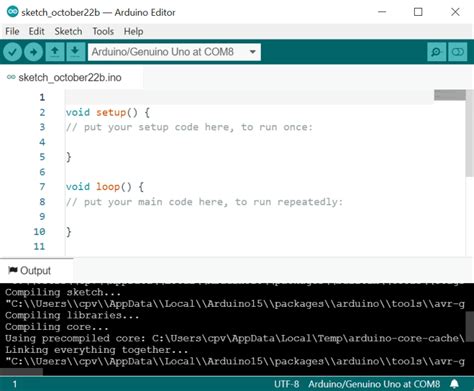Click line number 11 in gutter
The image size is (474, 391).
click(x=39, y=247)
